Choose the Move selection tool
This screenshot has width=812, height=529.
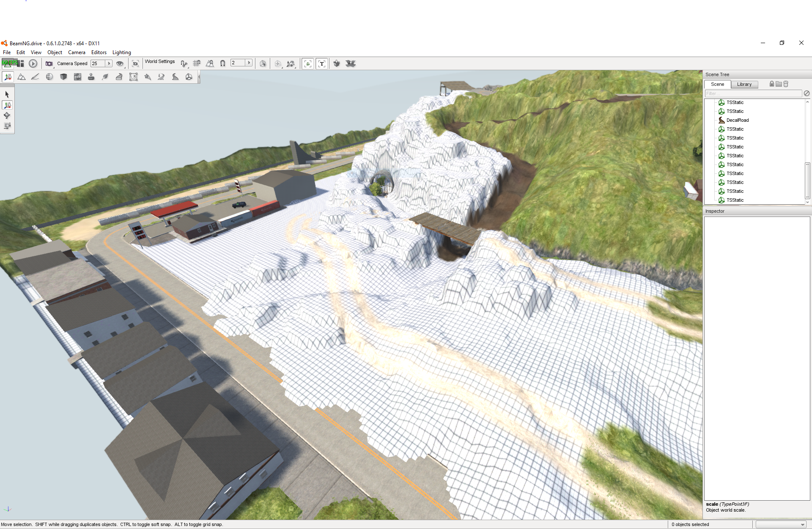(7, 105)
